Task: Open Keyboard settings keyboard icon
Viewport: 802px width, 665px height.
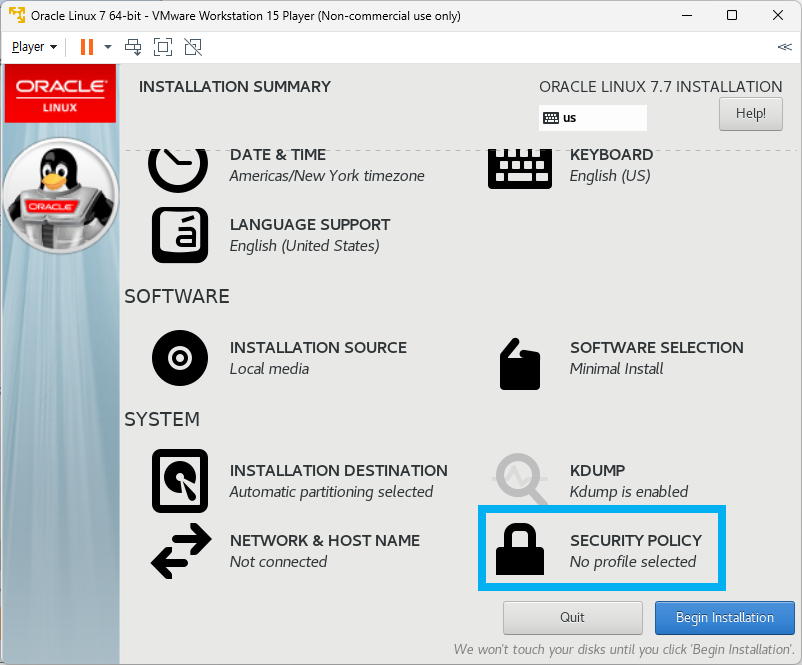Action: pos(520,169)
